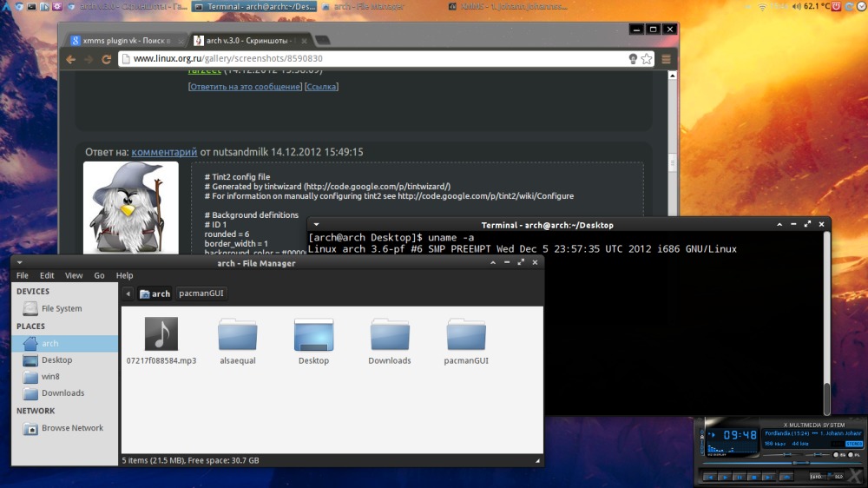Viewport: 868px width, 488px height.
Task: Open the browser hamburger menu
Action: (666, 59)
